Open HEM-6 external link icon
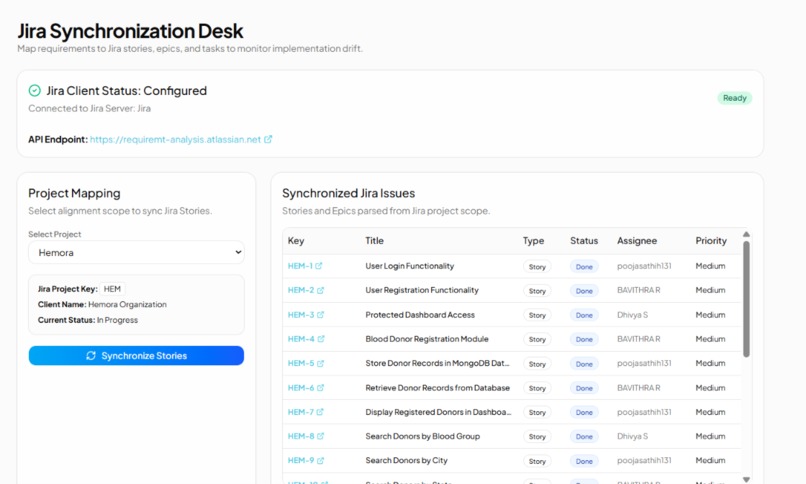This screenshot has height=484, width=806. pos(320,387)
